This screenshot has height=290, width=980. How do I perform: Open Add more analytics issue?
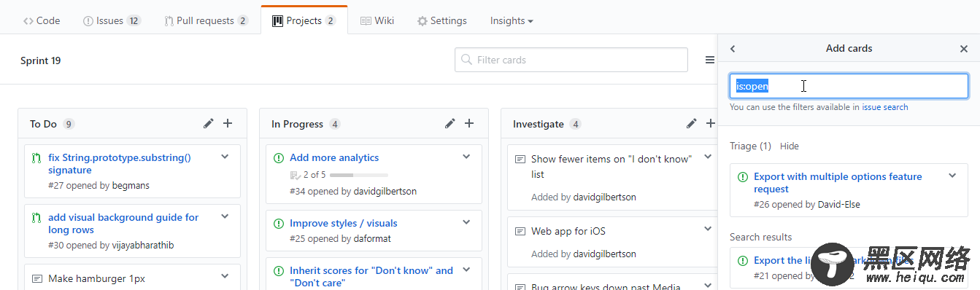click(334, 157)
